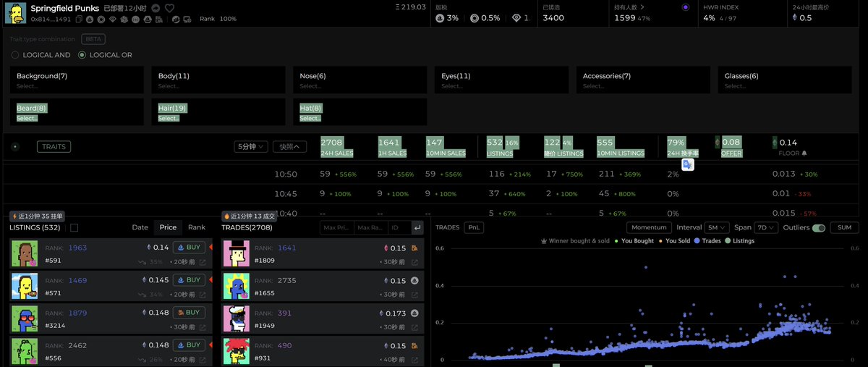Open external link icon for listing #571
The height and width of the screenshot is (367, 868).
point(203,295)
